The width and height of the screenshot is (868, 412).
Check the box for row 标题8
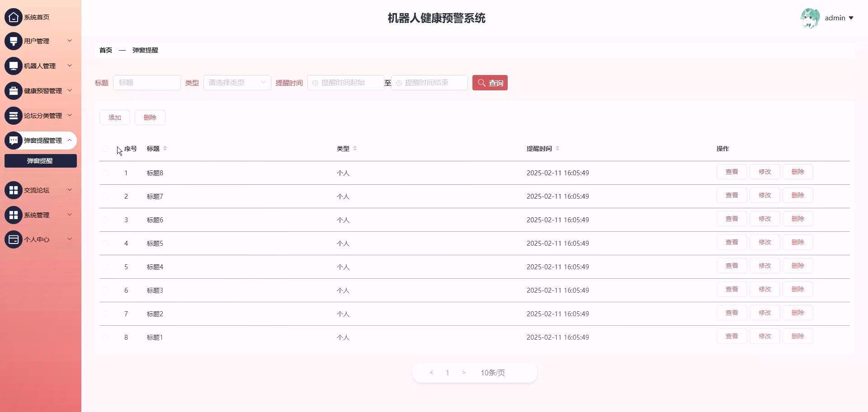(105, 173)
